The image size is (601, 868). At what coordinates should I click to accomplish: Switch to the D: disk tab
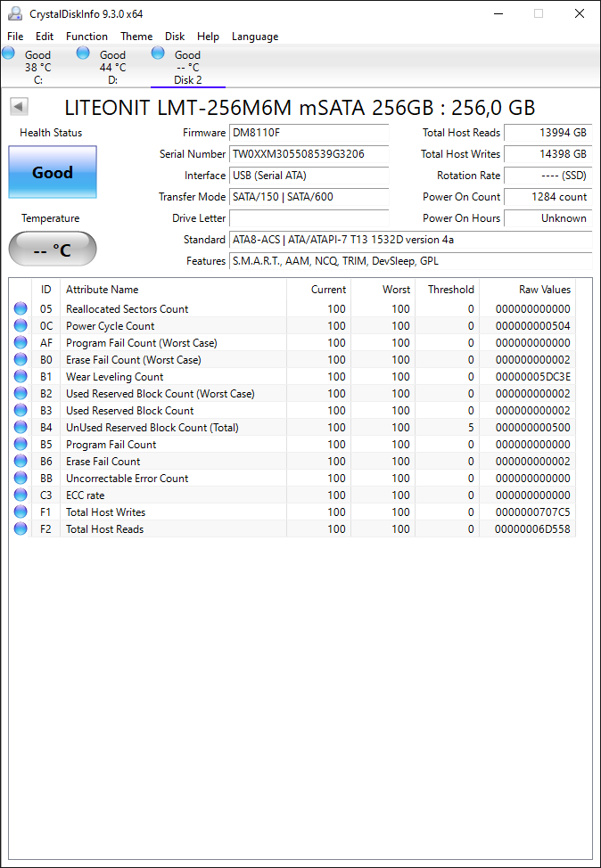pyautogui.click(x=112, y=67)
